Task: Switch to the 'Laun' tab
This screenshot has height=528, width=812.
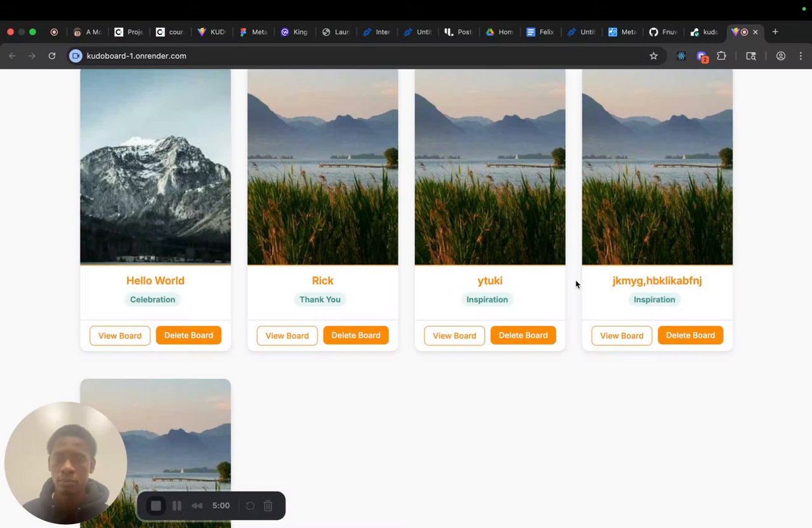Action: click(336, 32)
